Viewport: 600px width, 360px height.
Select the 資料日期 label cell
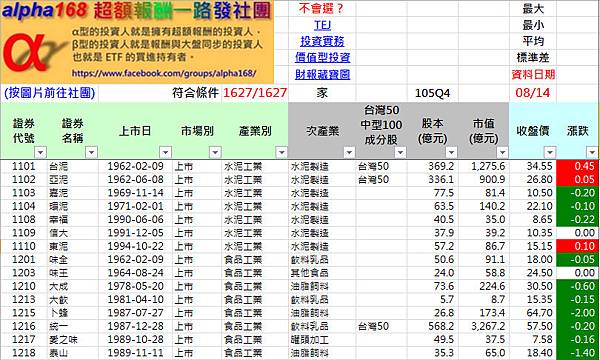coord(533,74)
